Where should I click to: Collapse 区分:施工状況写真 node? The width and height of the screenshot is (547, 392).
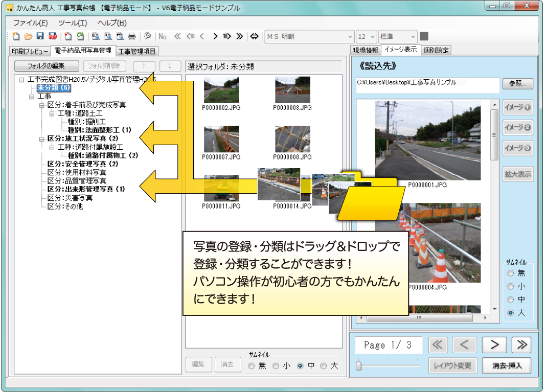click(42, 139)
